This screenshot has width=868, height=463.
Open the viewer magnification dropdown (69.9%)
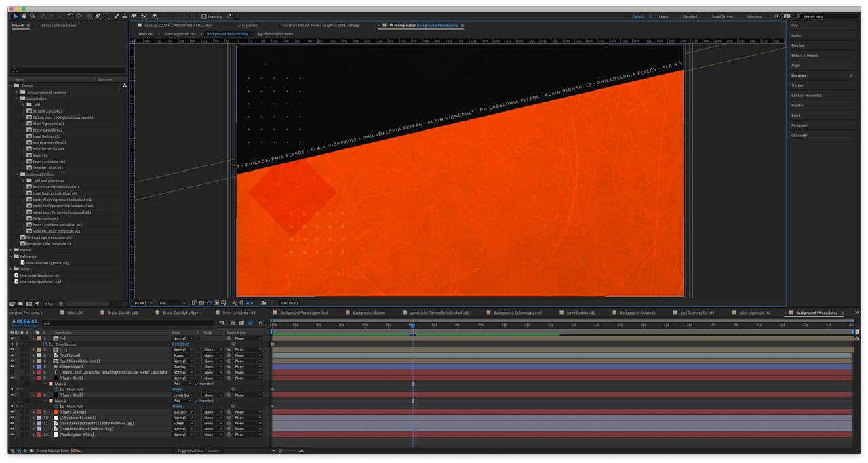tap(144, 303)
